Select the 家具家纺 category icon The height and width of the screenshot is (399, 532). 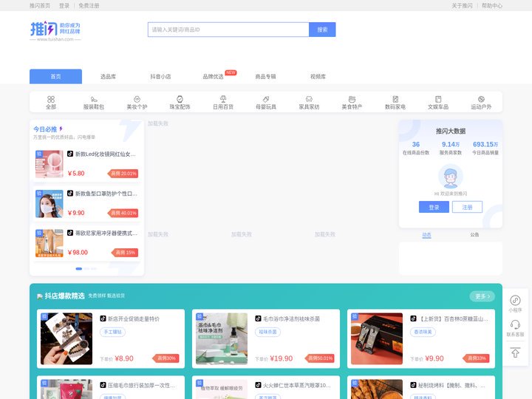[309, 99]
